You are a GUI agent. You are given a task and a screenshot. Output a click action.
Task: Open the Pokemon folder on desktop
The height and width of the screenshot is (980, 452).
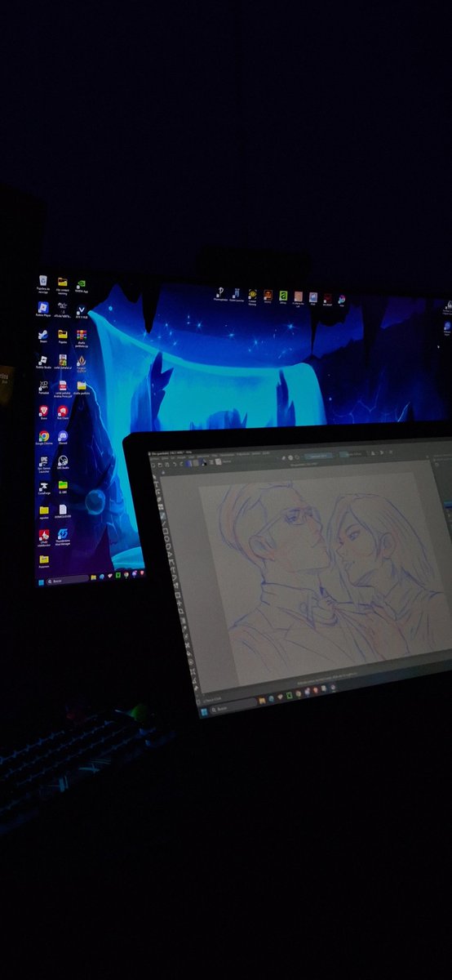click(x=44, y=559)
